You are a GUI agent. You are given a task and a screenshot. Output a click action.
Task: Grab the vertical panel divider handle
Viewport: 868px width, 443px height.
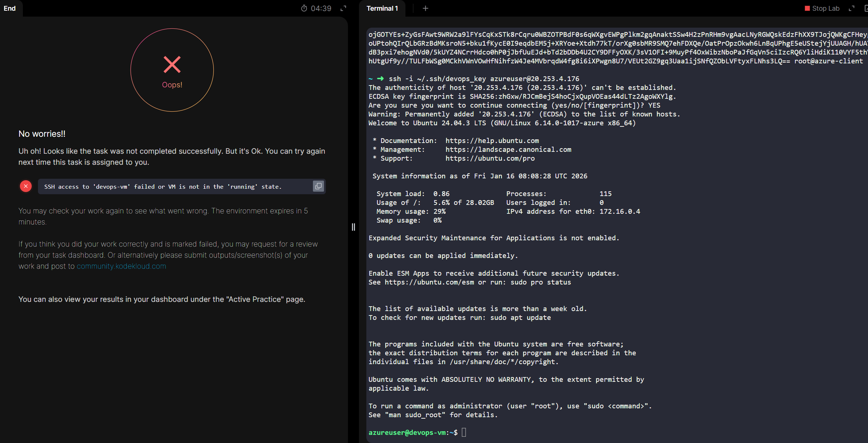(x=353, y=227)
